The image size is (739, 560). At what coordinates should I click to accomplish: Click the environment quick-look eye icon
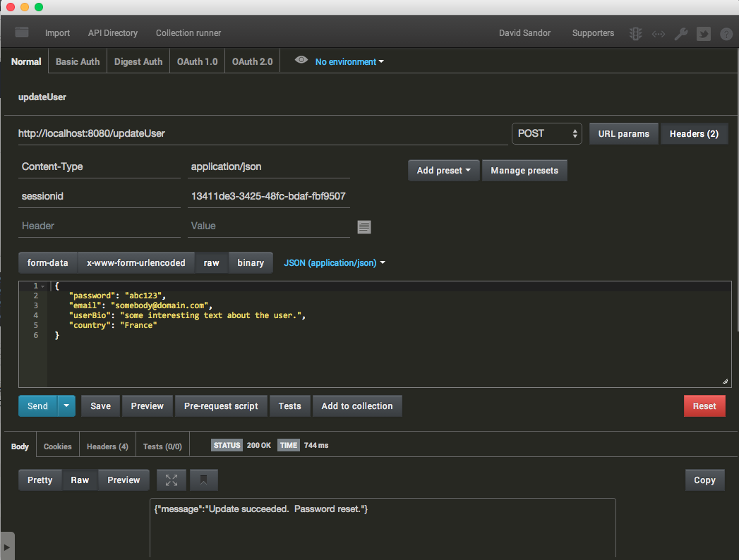(301, 60)
